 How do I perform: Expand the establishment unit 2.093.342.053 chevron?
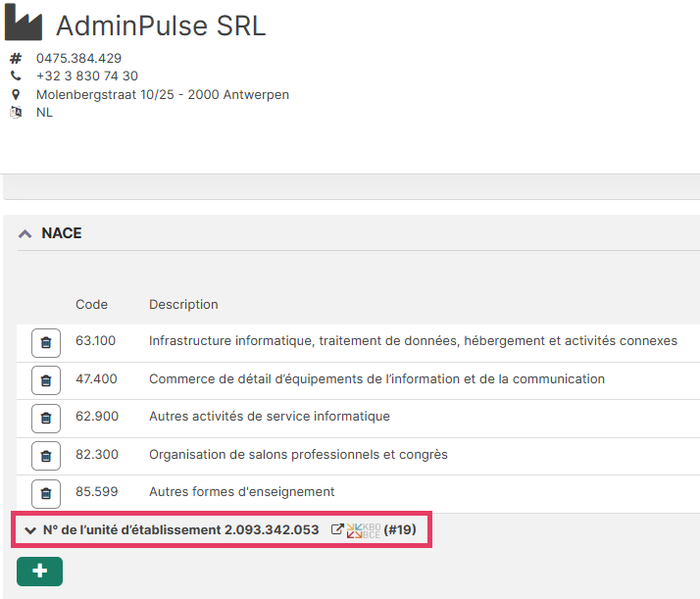click(x=30, y=530)
